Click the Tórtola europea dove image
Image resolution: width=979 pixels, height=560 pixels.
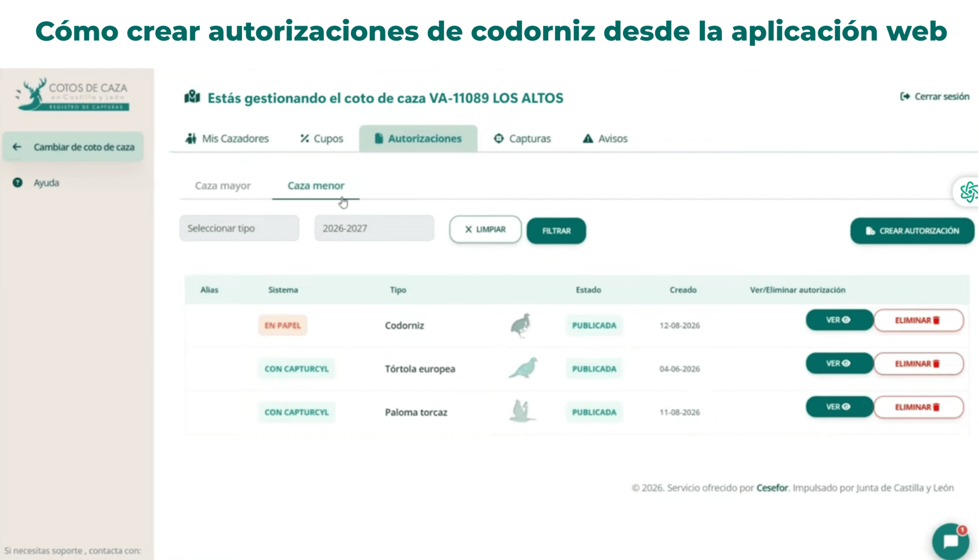523,368
